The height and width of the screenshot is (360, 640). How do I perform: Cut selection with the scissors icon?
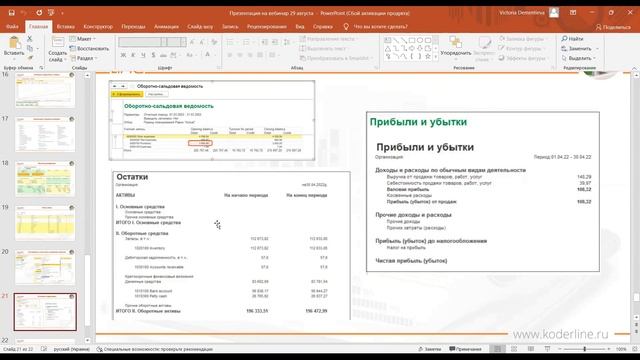pos(29,38)
